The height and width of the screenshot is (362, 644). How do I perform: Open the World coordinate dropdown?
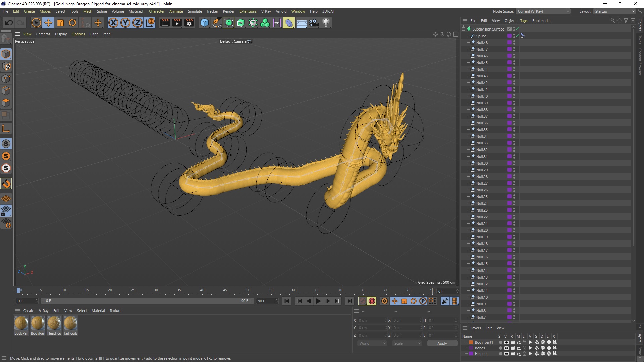(x=372, y=343)
